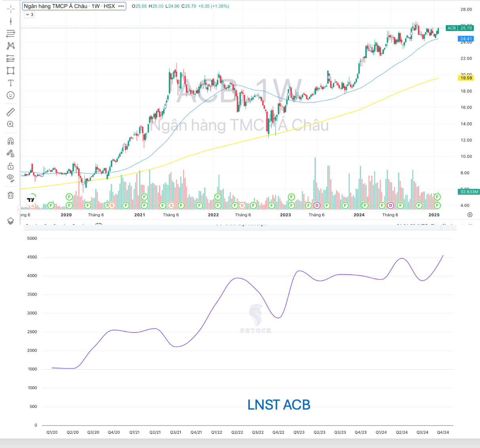Click upper F earnings marker above 2025
The width and height of the screenshot is (480, 448).
(437, 197)
